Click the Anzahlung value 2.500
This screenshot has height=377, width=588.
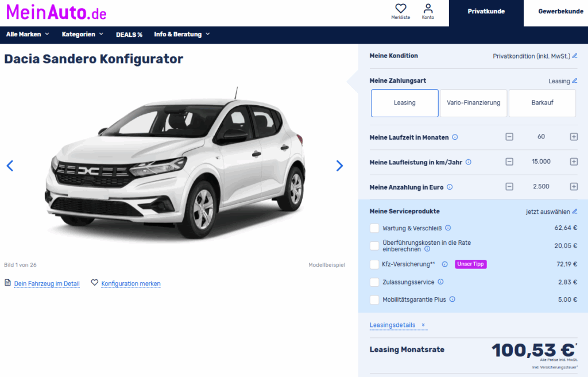[541, 187]
